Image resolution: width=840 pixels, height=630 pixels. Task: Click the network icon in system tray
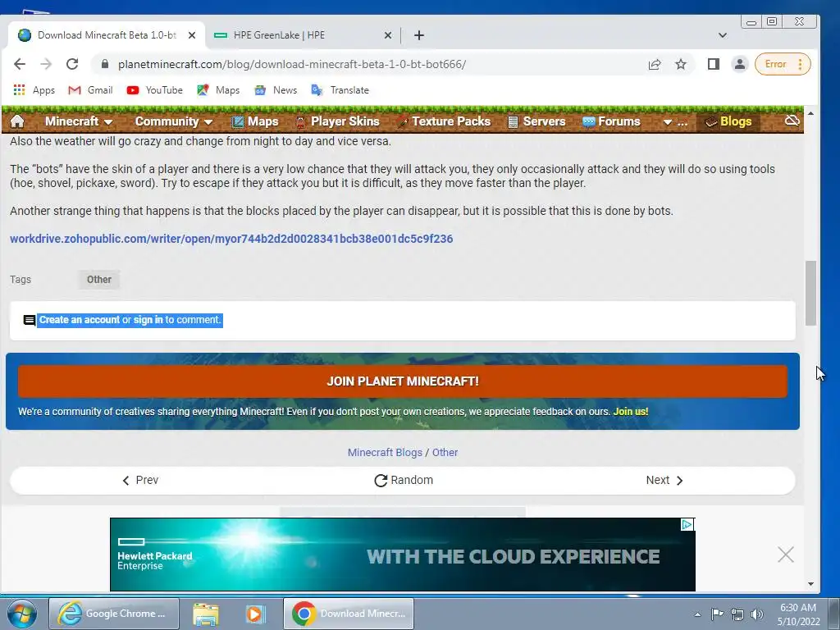[737, 614]
